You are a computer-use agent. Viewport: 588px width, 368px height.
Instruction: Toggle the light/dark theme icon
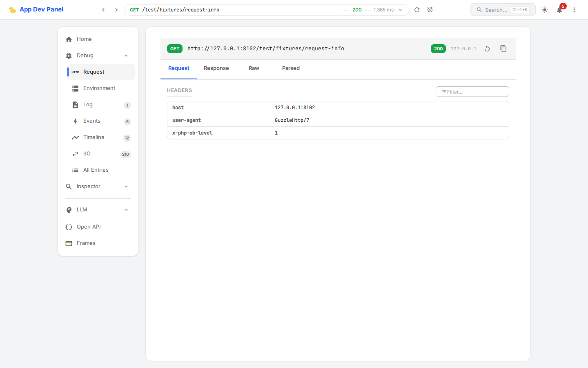coord(545,10)
